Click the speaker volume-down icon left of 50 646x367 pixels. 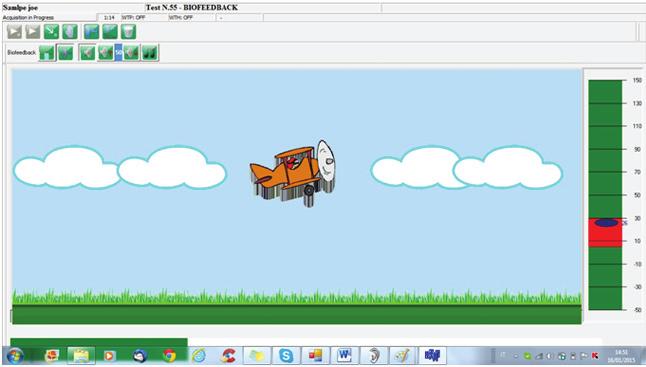pos(105,53)
